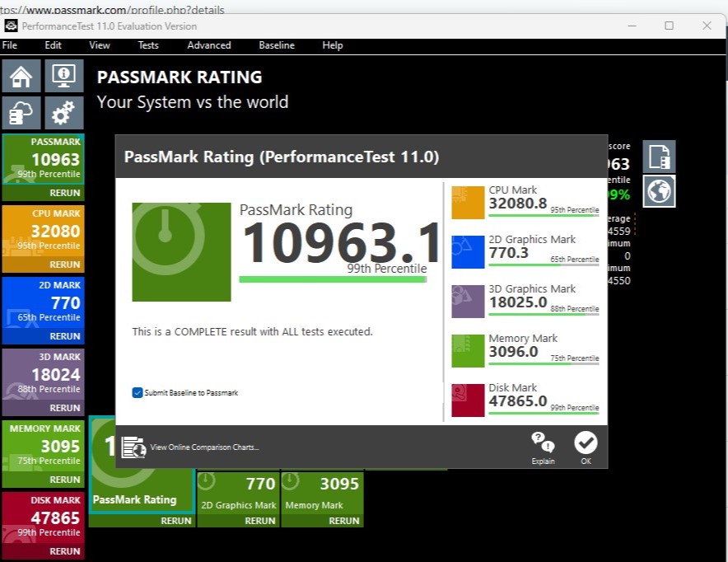The height and width of the screenshot is (562, 728).
Task: Select the sidebar CPU MARK 32080 tile
Action: [x=43, y=231]
